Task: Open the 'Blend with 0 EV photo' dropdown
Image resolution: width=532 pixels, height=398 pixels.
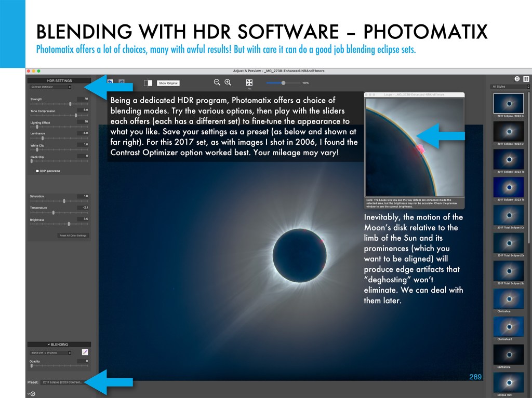Action: 51,353
